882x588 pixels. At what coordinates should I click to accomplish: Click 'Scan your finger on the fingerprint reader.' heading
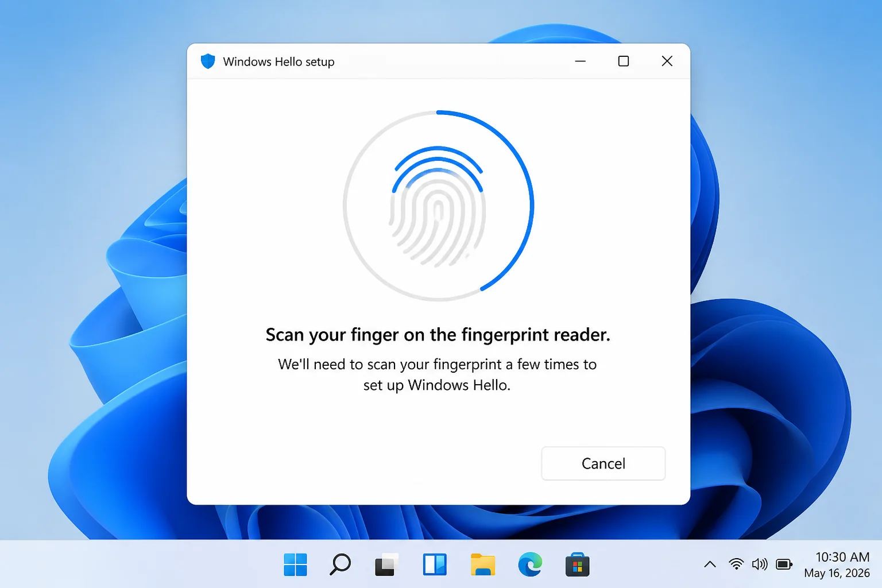[438, 335]
